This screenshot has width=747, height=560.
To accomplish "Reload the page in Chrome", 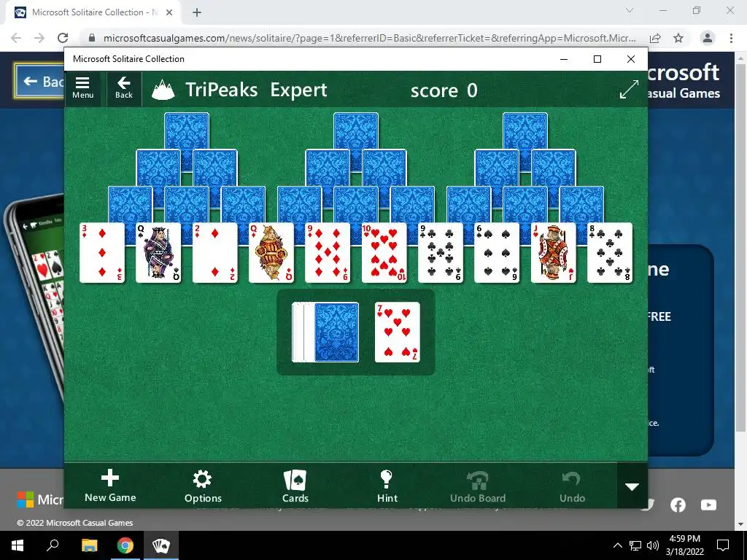I will click(63, 38).
